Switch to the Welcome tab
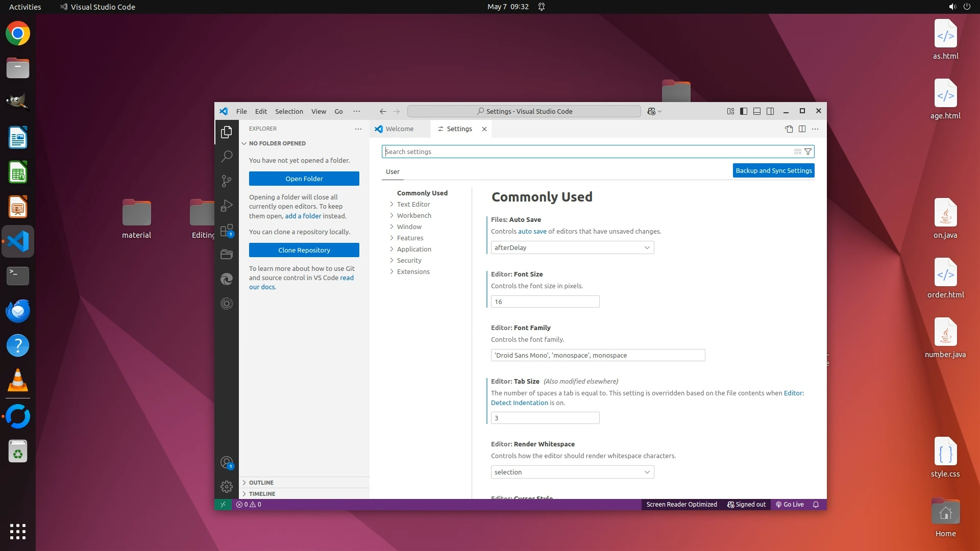 coord(399,129)
